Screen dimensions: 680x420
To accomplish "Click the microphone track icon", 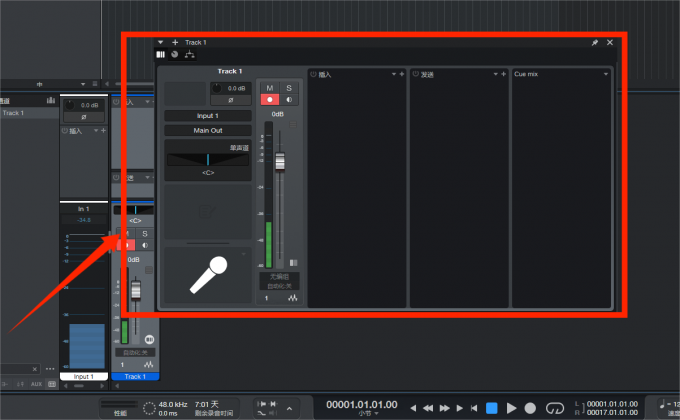I will point(208,275).
